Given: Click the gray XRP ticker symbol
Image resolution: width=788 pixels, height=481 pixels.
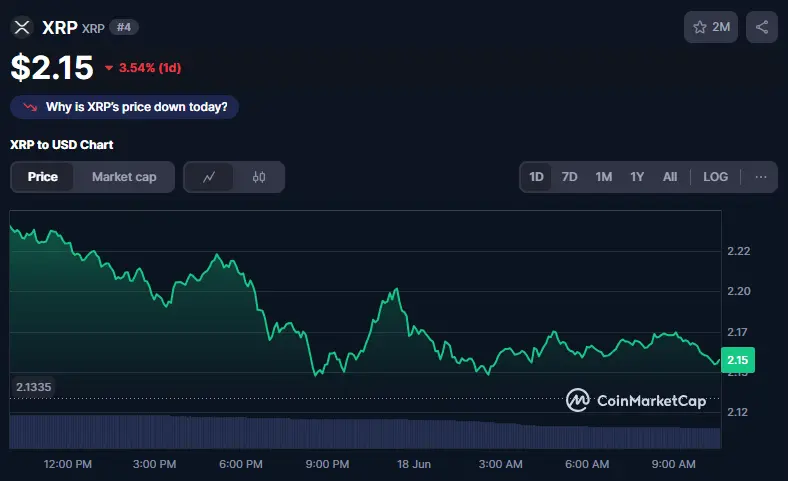Looking at the screenshot, I should tap(93, 29).
